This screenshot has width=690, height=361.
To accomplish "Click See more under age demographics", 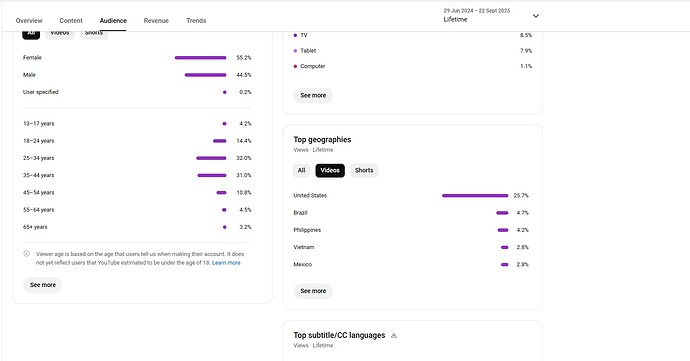I will pos(43,285).
